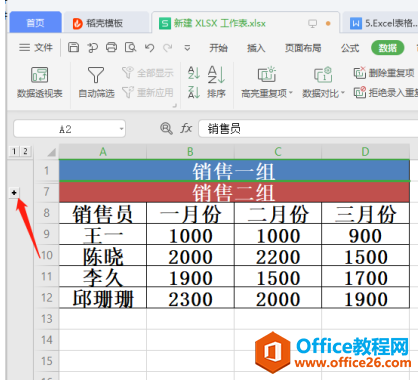Open the 公式 ribbon tab
The height and width of the screenshot is (380, 418).
pos(350,48)
